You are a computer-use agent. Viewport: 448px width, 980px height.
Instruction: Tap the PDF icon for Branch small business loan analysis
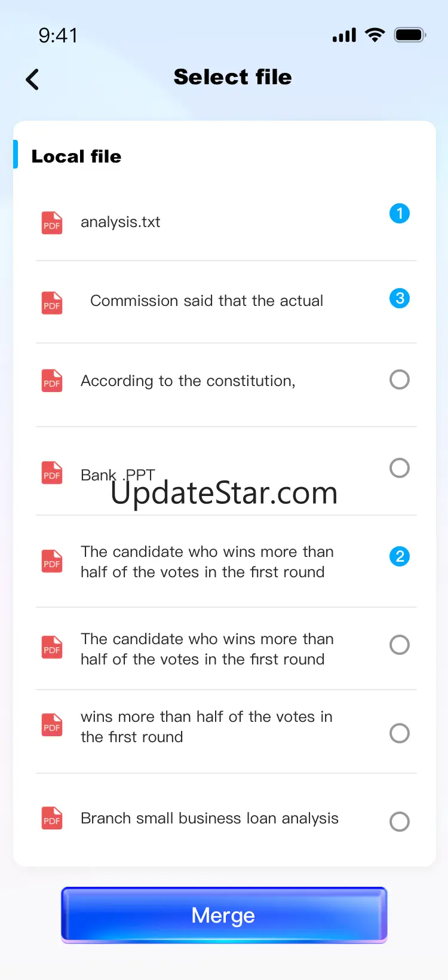pos(52,818)
